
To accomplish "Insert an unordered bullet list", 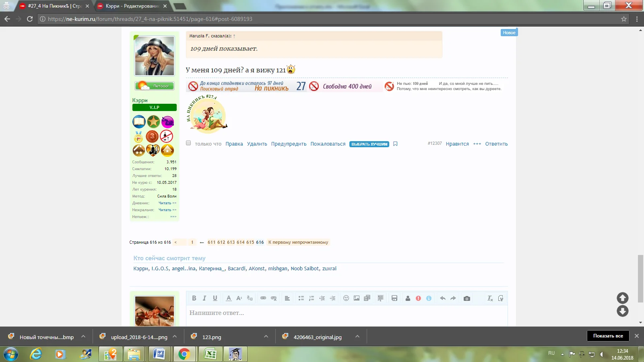I will tap(301, 298).
